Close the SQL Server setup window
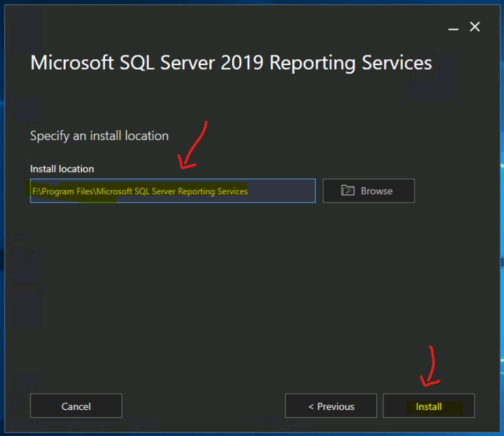504x436 pixels. (475, 27)
